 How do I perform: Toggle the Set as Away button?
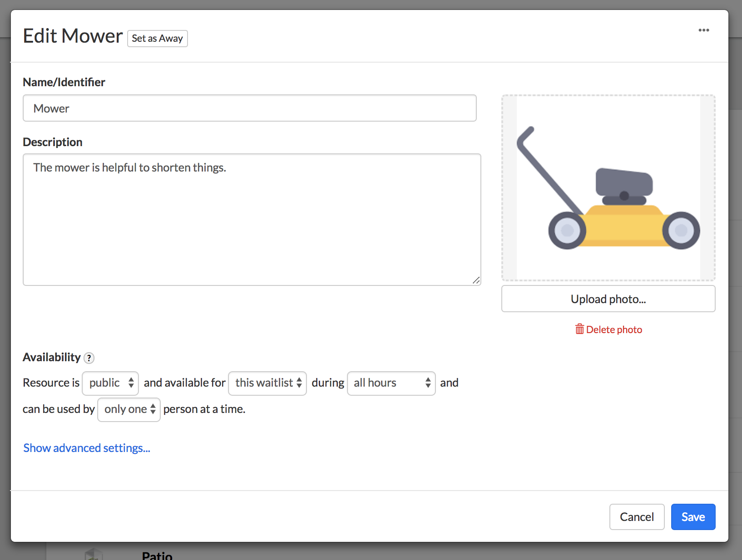pyautogui.click(x=157, y=39)
